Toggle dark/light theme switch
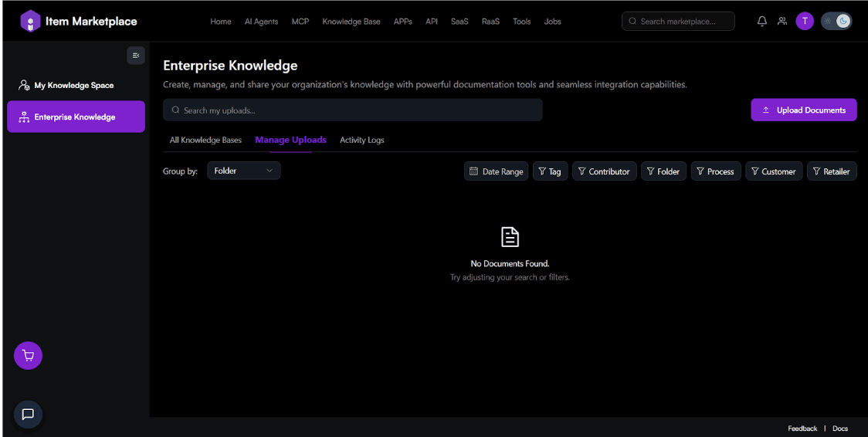The height and width of the screenshot is (437, 868). 836,22
